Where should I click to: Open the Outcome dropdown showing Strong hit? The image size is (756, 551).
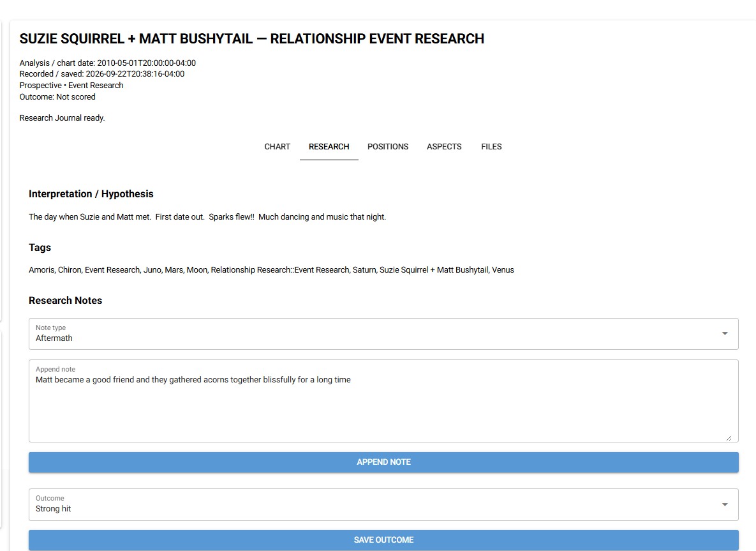click(x=383, y=504)
